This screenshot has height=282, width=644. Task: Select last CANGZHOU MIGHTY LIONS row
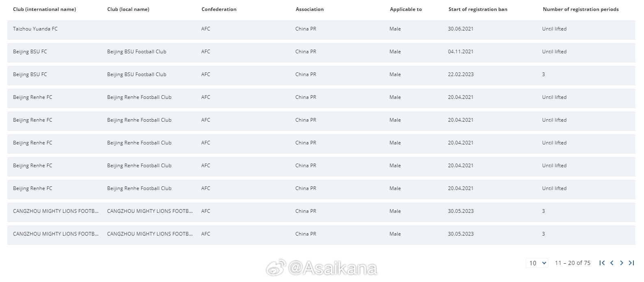tap(321, 235)
